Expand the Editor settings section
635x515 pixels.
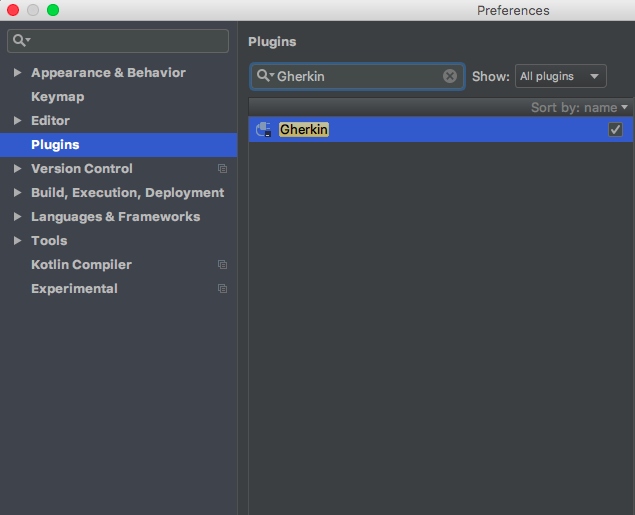coord(17,121)
